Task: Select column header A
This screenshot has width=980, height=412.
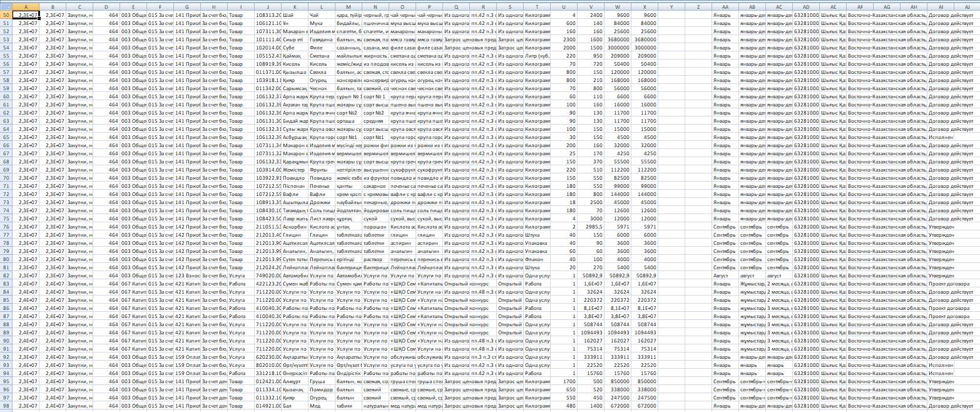Action: tap(26, 6)
